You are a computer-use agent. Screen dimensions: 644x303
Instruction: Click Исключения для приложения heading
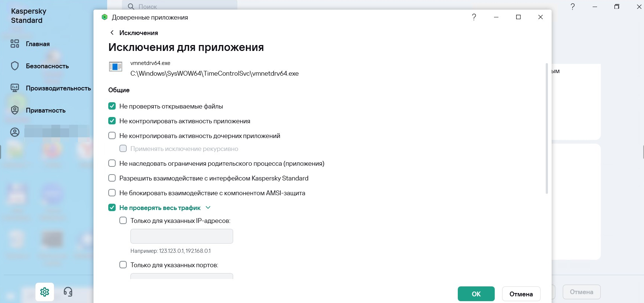[x=186, y=47]
